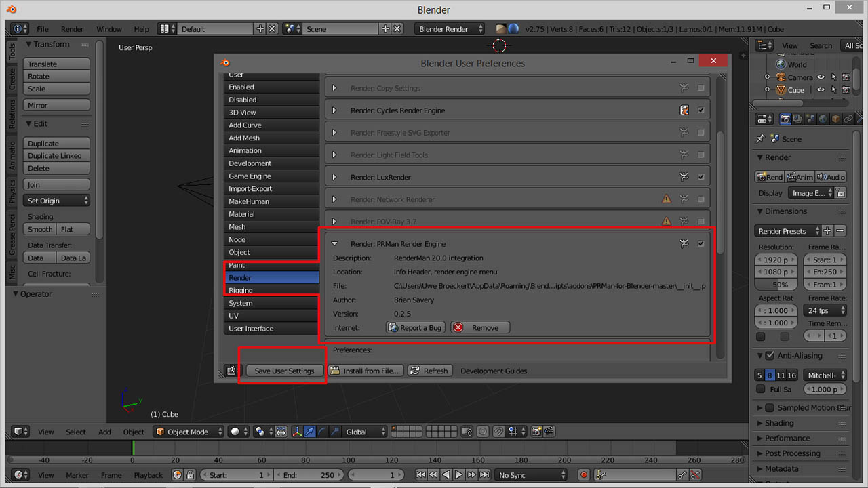Toggle the Anti-Aliasing checkbox
The width and height of the screenshot is (868, 488).
pos(770,355)
